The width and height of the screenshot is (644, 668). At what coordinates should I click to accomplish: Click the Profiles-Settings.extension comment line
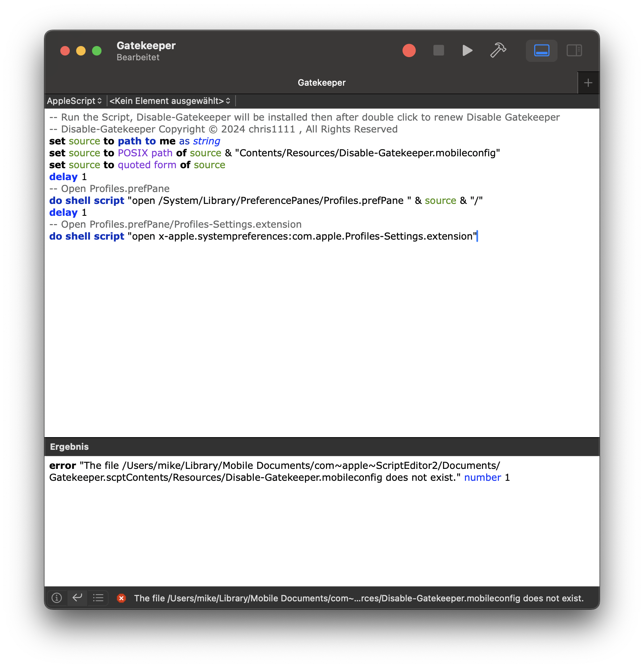(175, 225)
